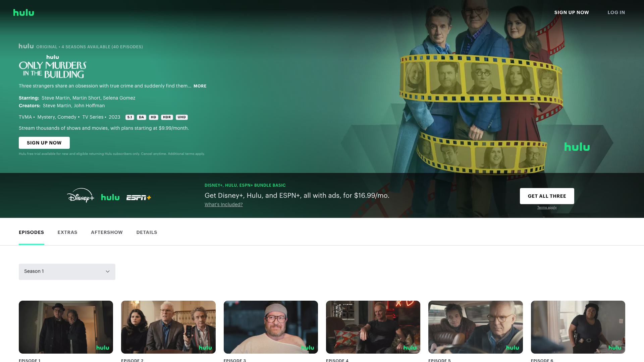Click the Terms apply link

[x=547, y=207]
